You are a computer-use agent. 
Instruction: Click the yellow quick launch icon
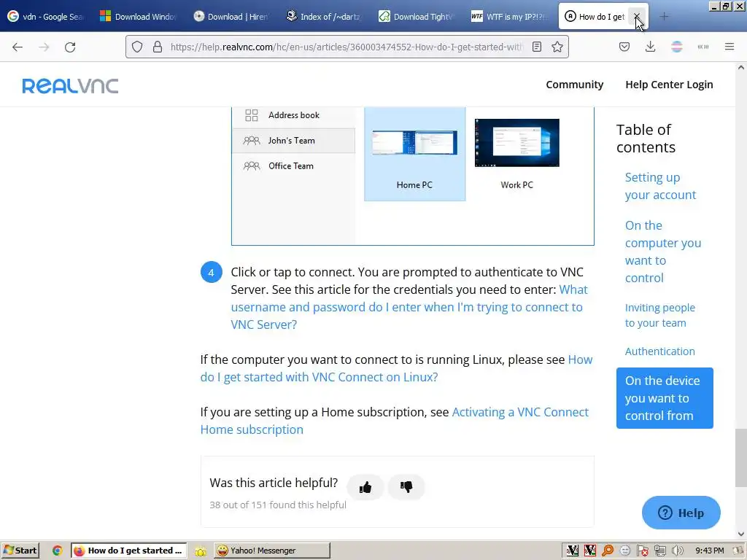pos(200,551)
